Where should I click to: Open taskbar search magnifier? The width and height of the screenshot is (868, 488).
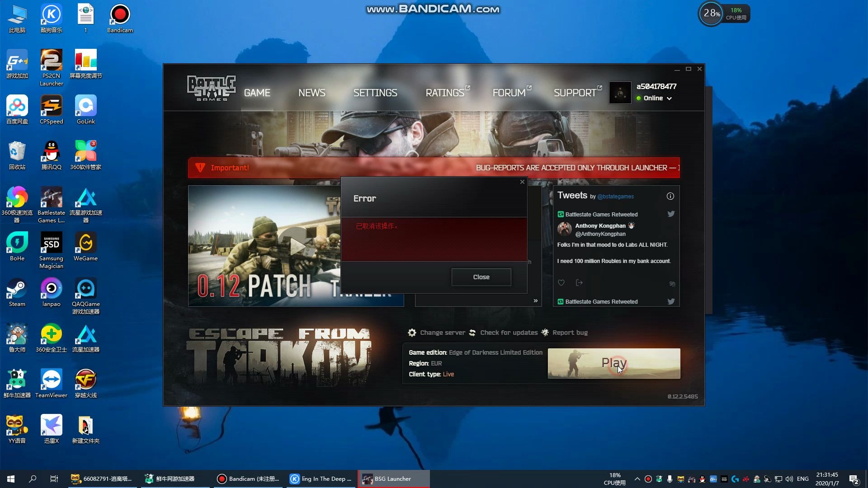(33, 479)
